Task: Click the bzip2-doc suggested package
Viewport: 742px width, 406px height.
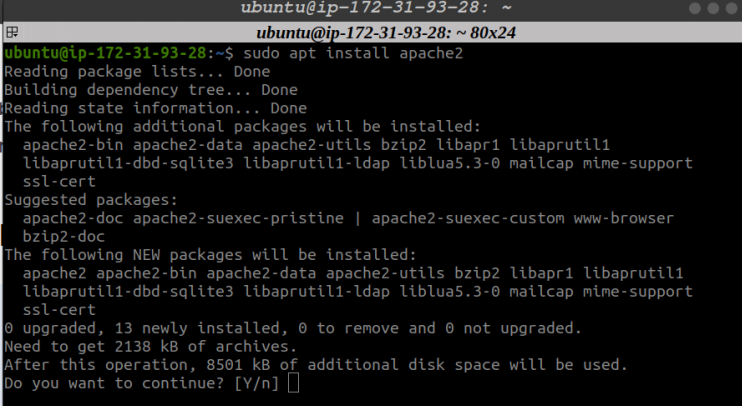Action: pyautogui.click(x=64, y=236)
